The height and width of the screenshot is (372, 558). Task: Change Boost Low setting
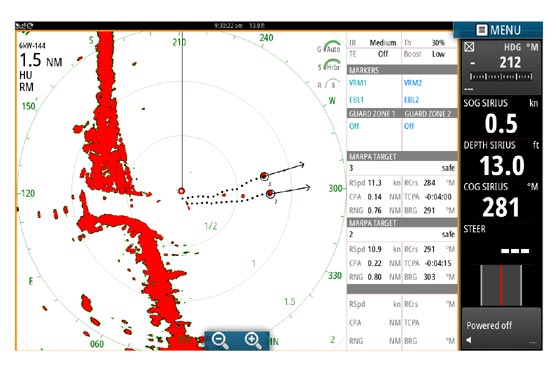[x=438, y=54]
